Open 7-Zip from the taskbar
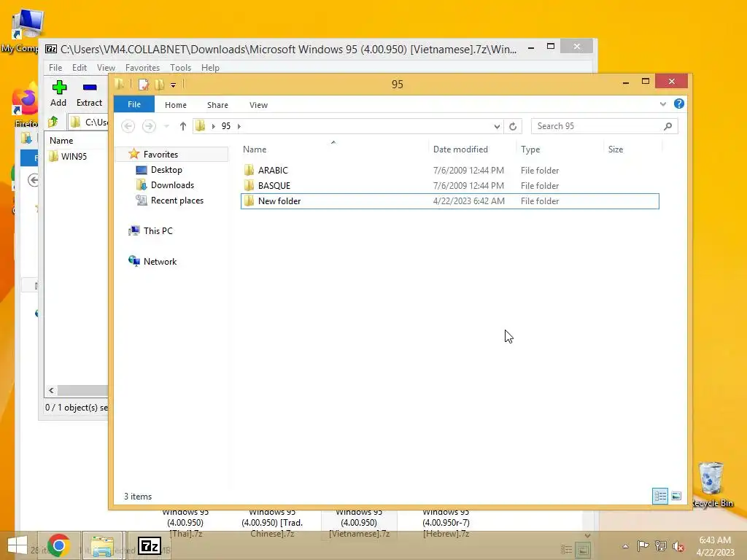 tap(149, 545)
